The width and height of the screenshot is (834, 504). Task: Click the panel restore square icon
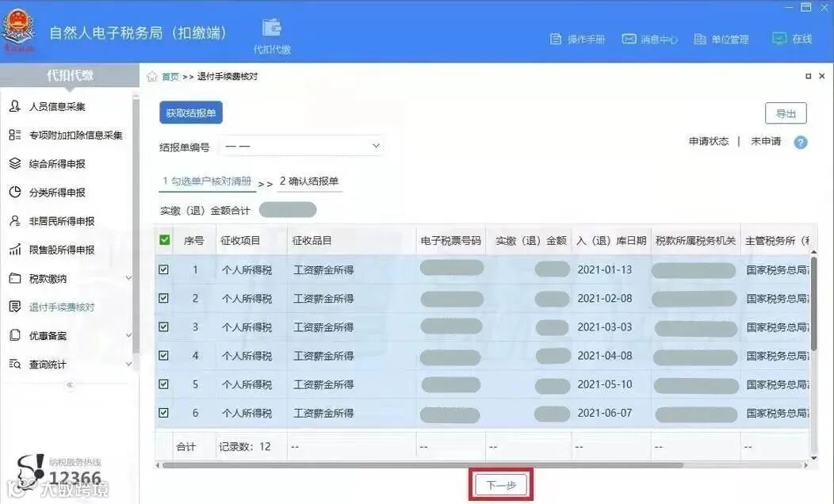[808, 77]
